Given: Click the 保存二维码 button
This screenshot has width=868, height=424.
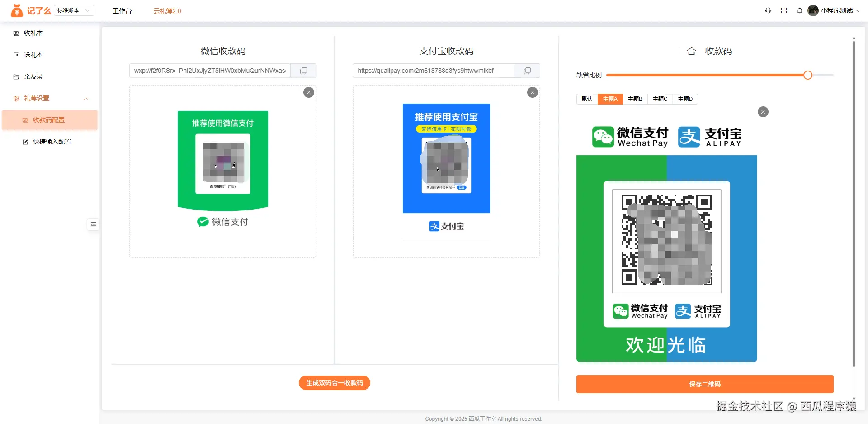Looking at the screenshot, I should (x=705, y=384).
